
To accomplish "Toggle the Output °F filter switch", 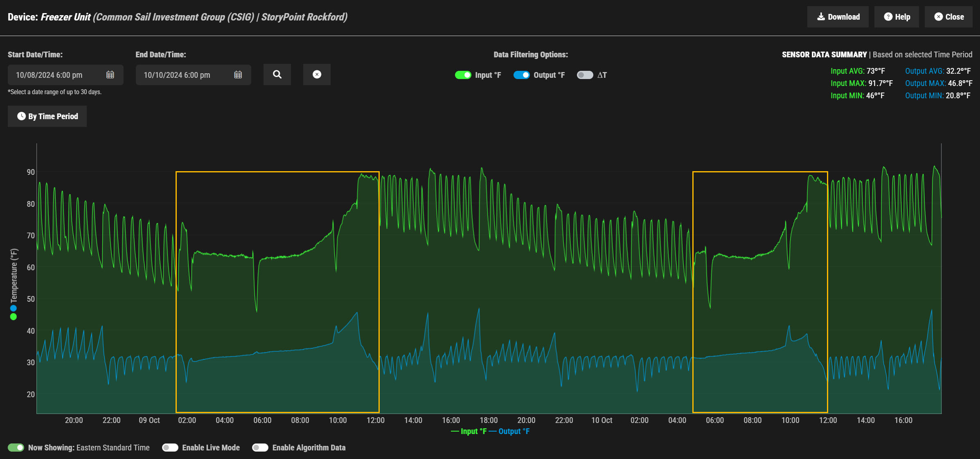I will [x=521, y=75].
